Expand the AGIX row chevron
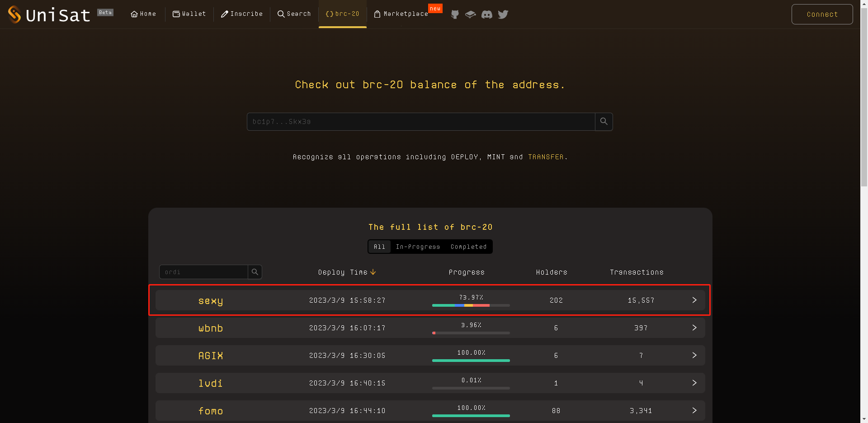Screen dimensions: 868x423 694,355
